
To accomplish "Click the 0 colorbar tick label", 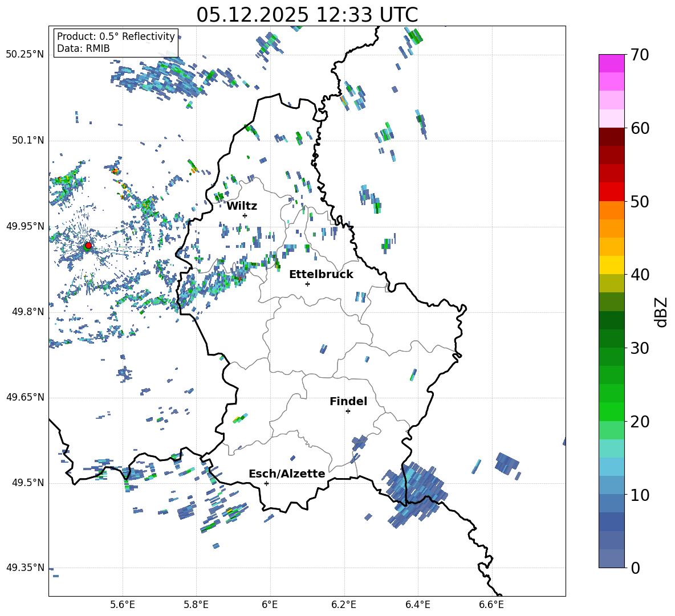I will (x=635, y=568).
